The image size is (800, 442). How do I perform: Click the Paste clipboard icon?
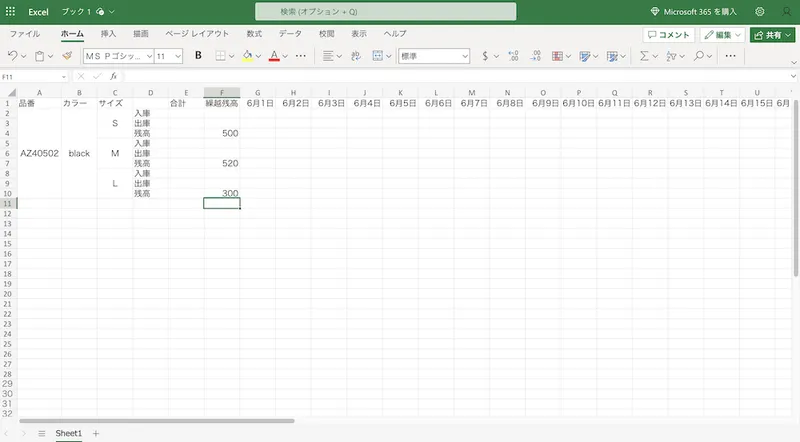coord(39,56)
